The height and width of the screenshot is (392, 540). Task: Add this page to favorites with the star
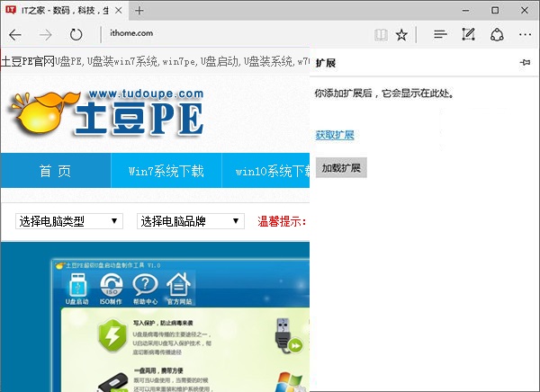402,35
